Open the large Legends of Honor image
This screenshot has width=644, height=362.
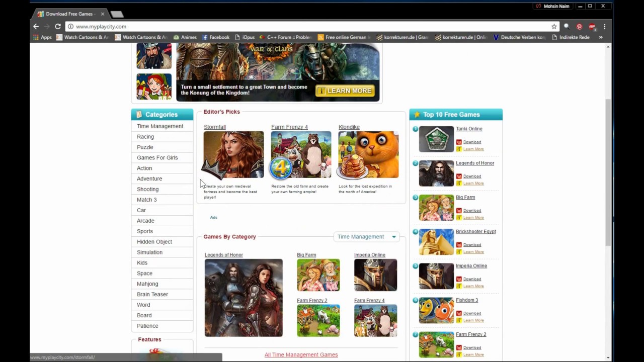[x=244, y=298]
